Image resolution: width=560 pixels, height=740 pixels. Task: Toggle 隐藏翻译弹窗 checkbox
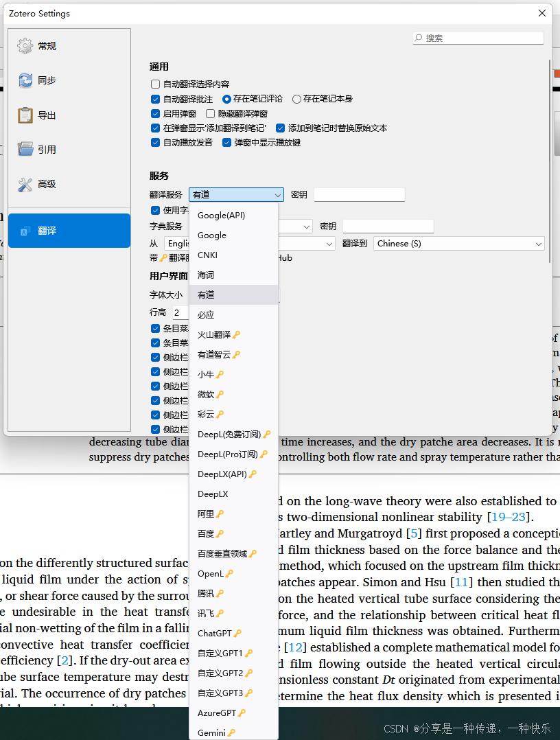tap(211, 114)
